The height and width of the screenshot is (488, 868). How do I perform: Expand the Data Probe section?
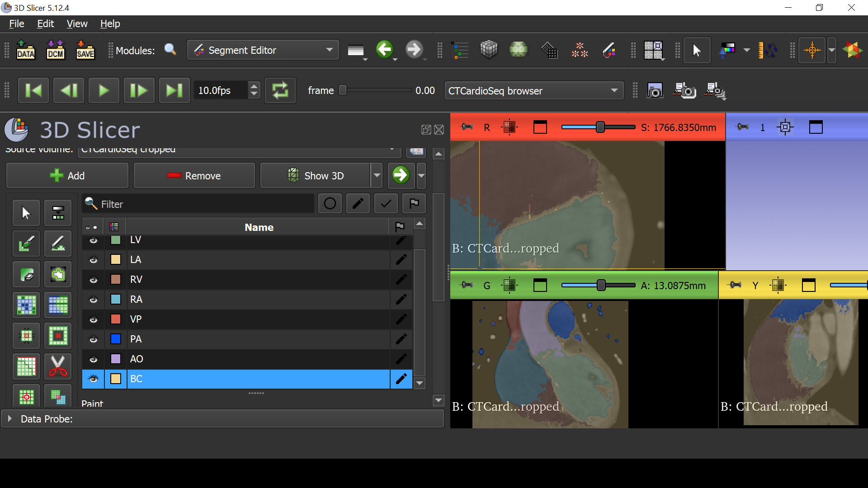pos(9,418)
